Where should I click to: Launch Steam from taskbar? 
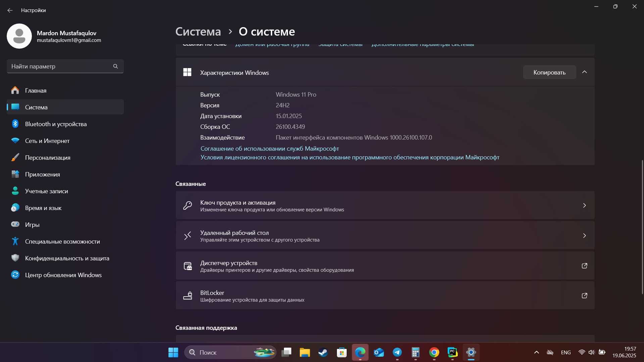point(323,352)
